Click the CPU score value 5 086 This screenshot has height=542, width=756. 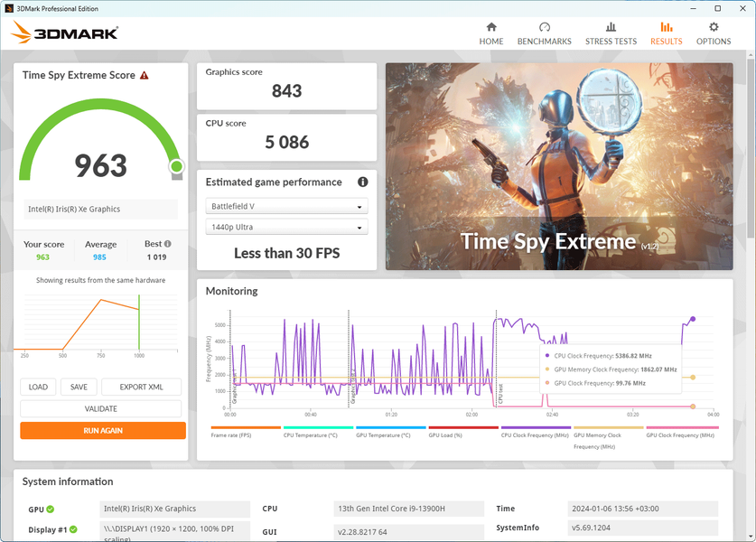(x=286, y=142)
